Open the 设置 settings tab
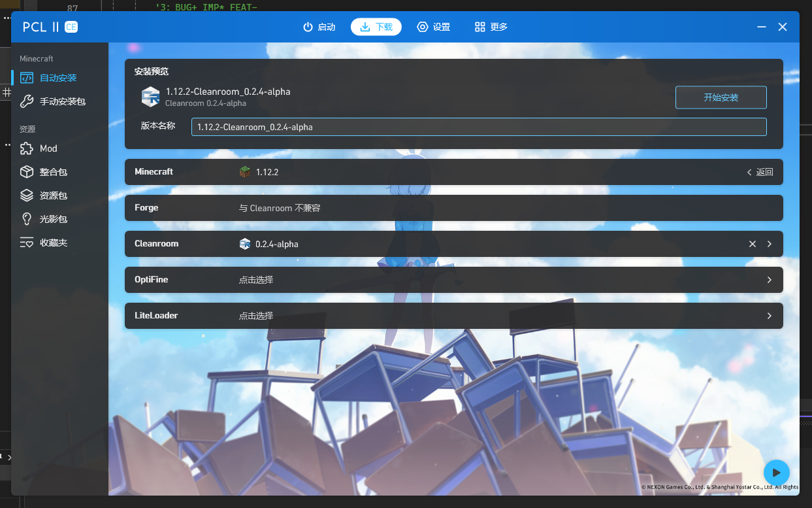812x508 pixels. [x=434, y=27]
